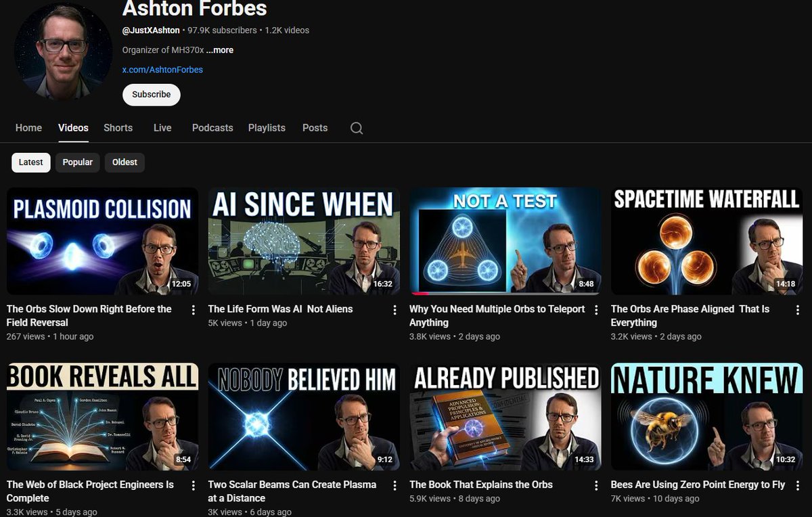Subscribe to the Ashton Forbes channel
The height and width of the screenshot is (517, 812).
152,95
